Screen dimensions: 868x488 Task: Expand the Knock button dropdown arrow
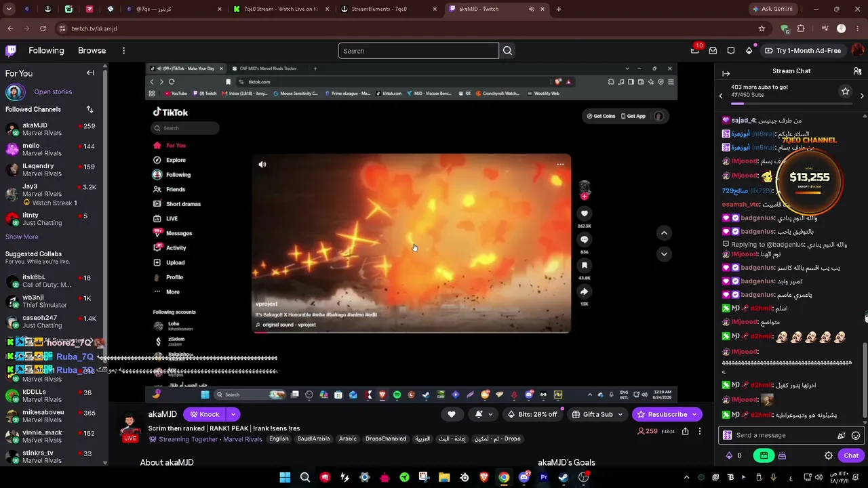click(233, 414)
